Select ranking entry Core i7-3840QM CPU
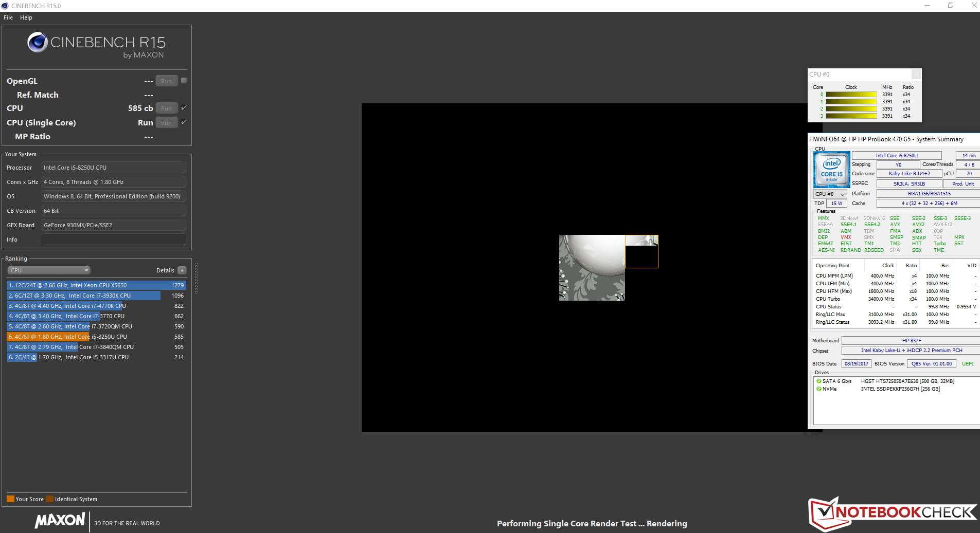 [96, 347]
